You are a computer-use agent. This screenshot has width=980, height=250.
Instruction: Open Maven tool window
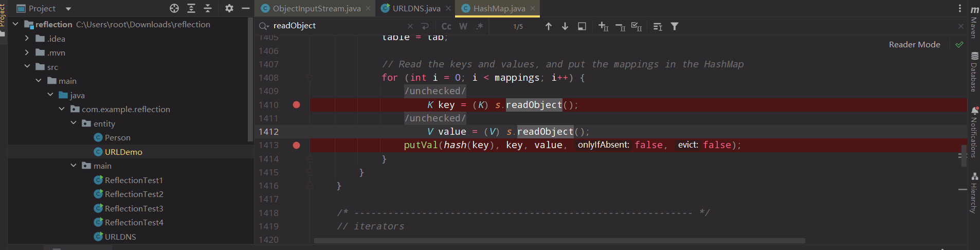click(x=974, y=21)
